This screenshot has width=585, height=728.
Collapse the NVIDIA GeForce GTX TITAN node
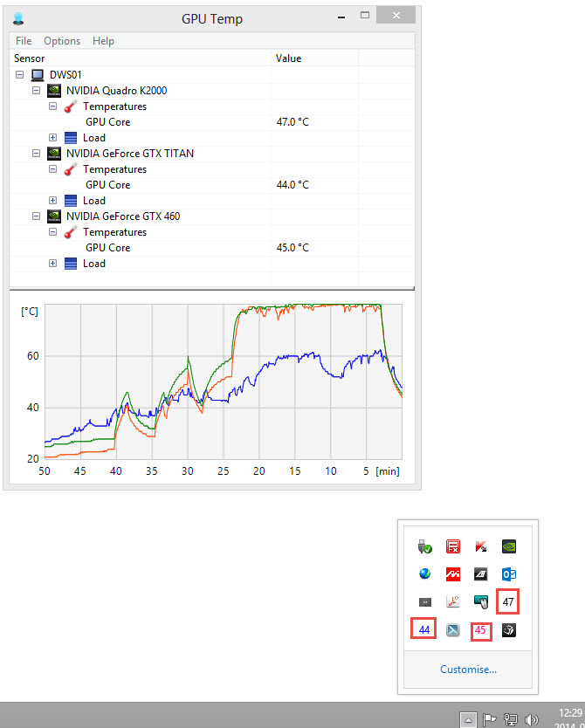(36, 154)
